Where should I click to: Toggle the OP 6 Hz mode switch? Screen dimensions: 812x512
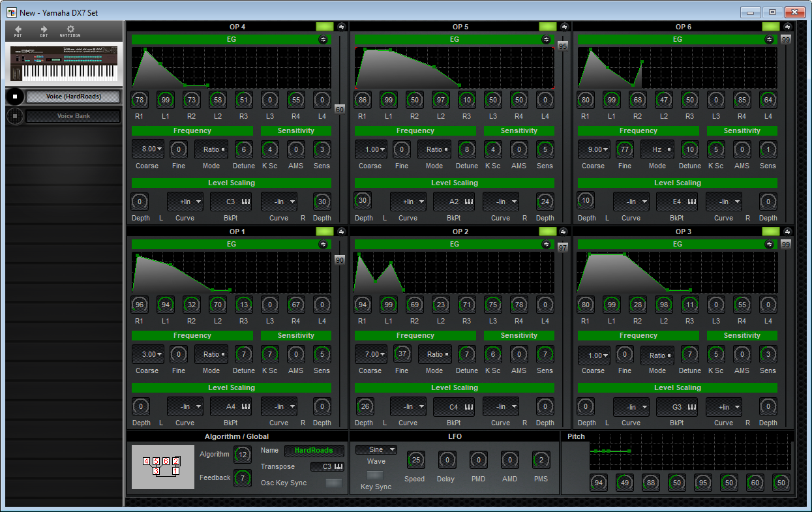tap(657, 149)
